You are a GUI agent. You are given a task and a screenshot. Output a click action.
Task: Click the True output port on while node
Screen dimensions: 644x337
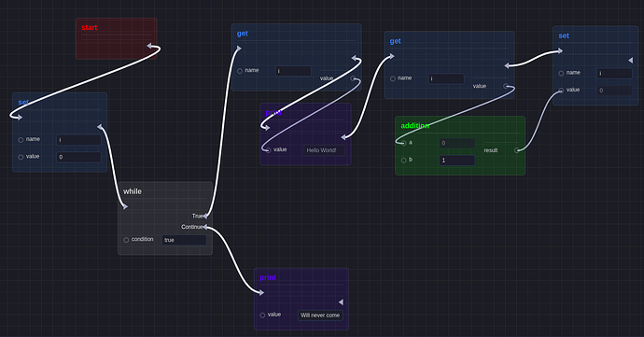point(204,217)
